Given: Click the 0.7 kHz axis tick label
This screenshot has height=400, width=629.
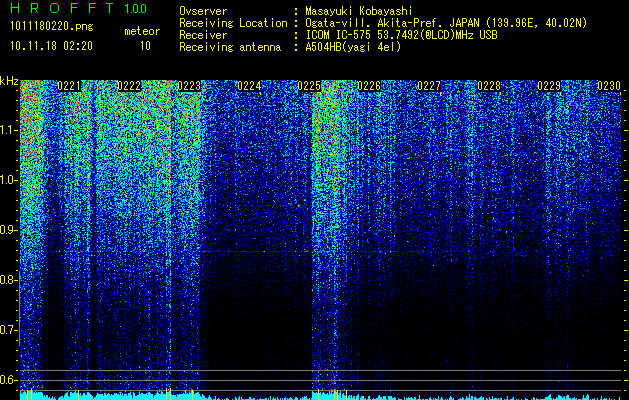Looking at the screenshot, I should coord(9,330).
